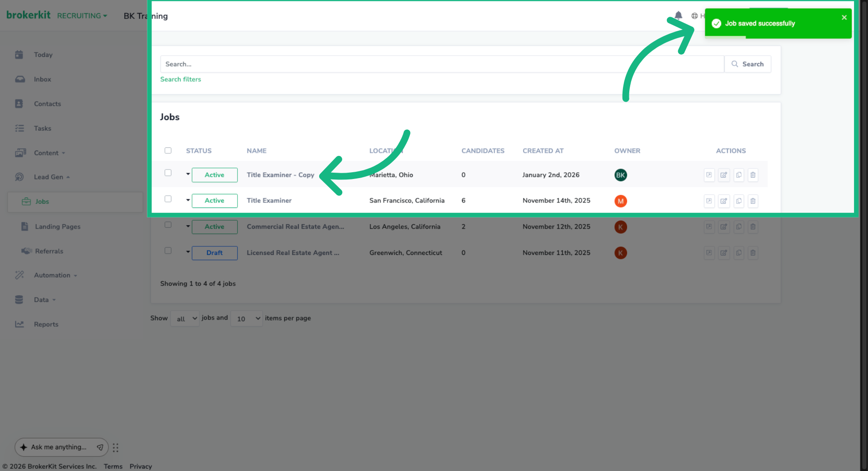Expand the Automation sidebar section

pyautogui.click(x=55, y=275)
